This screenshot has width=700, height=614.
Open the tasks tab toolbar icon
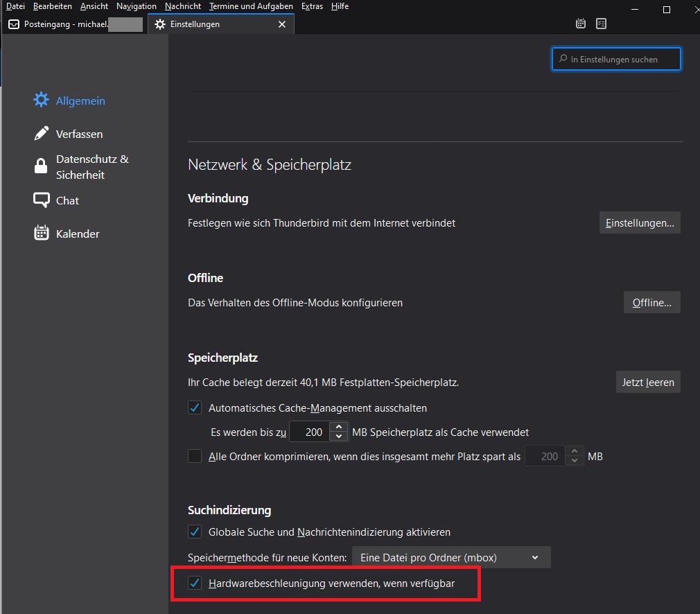tap(601, 24)
